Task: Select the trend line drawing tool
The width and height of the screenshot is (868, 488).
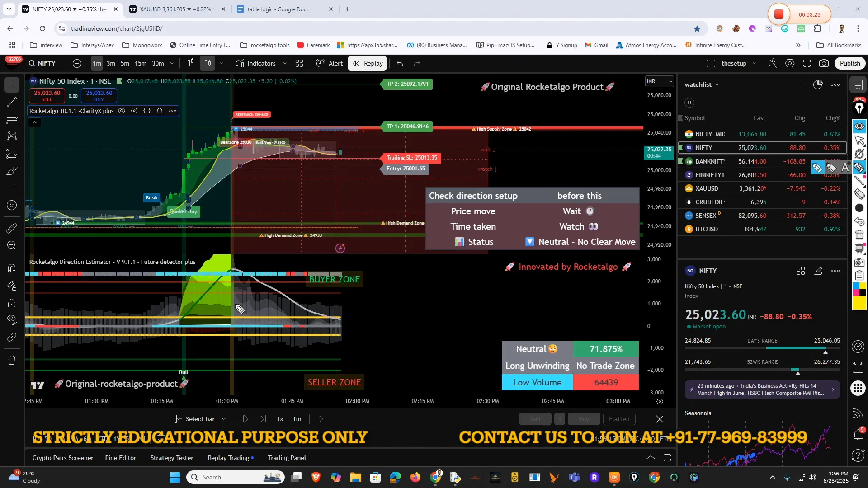Action: click(12, 102)
